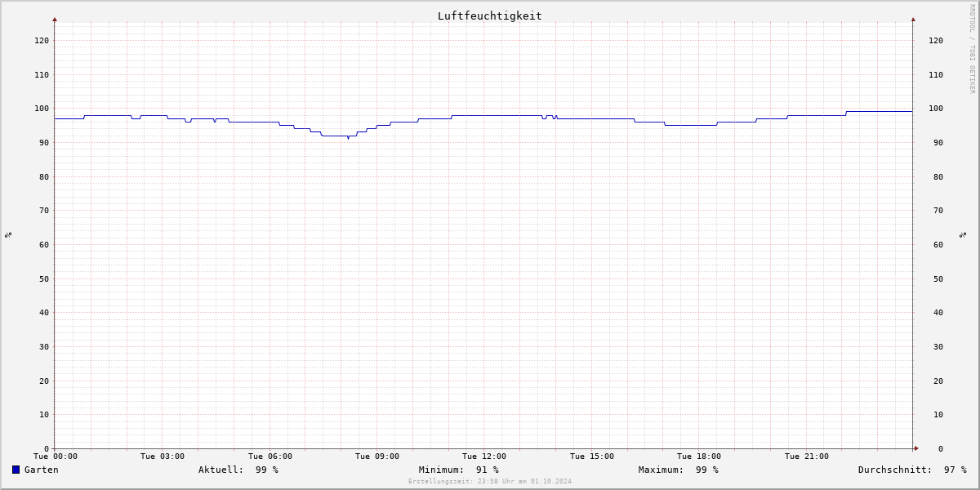Click the Garten legend label
980x490 pixels.
[42, 470]
